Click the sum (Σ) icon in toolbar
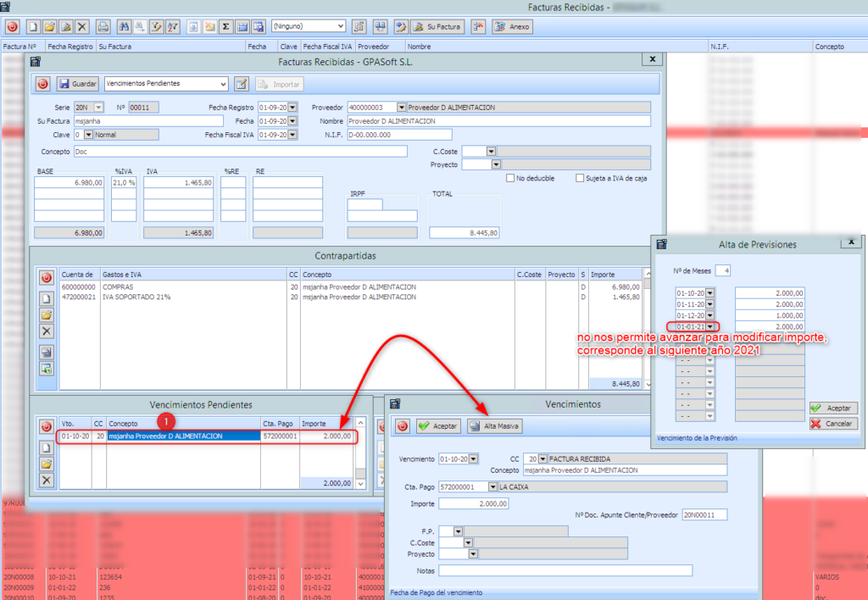The width and height of the screenshot is (868, 600). click(226, 26)
